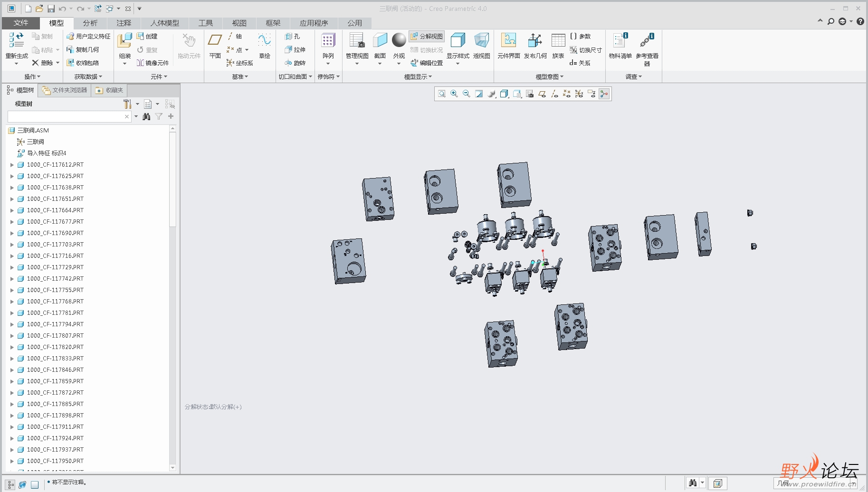The height and width of the screenshot is (492, 868).
Task: Open Component Interface (元件界面)
Action: click(509, 41)
